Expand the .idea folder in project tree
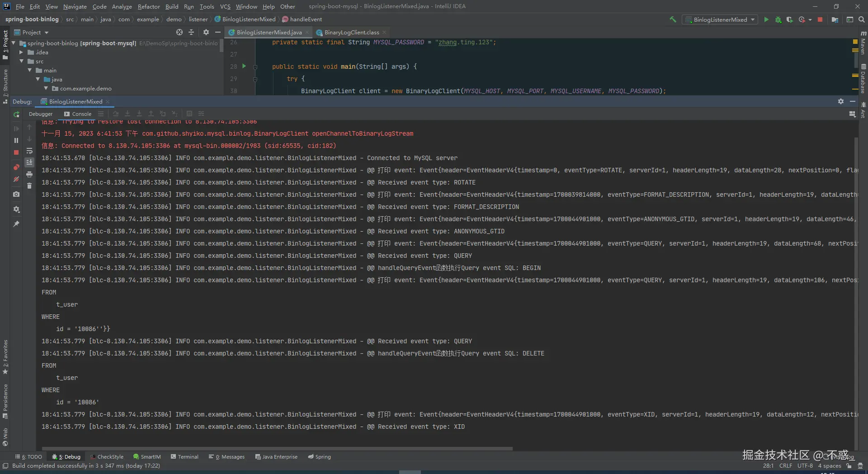The image size is (868, 474). point(21,52)
